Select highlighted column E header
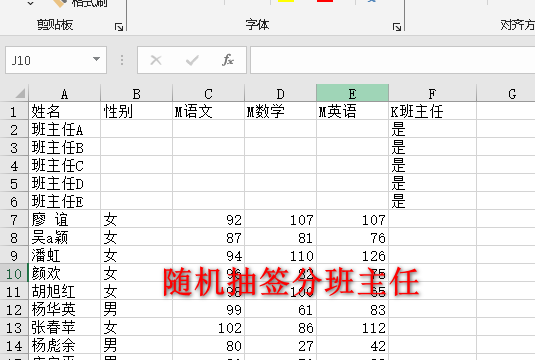The width and height of the screenshot is (535, 360). pyautogui.click(x=352, y=93)
